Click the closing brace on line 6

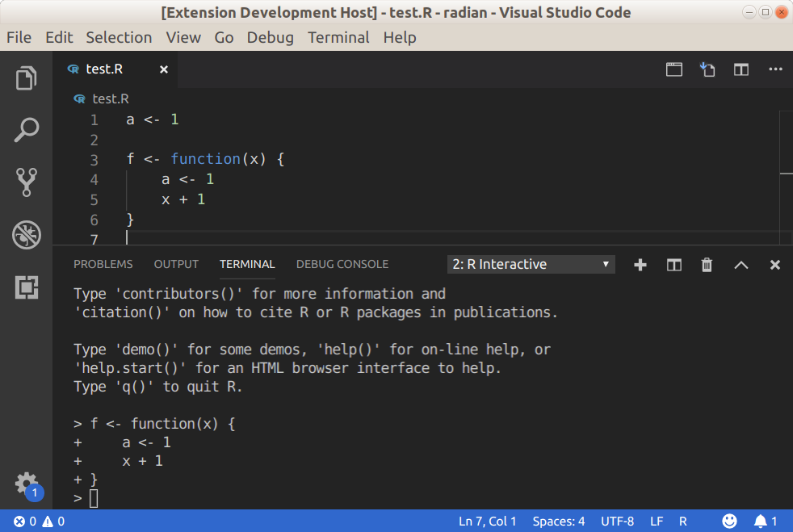click(x=130, y=220)
